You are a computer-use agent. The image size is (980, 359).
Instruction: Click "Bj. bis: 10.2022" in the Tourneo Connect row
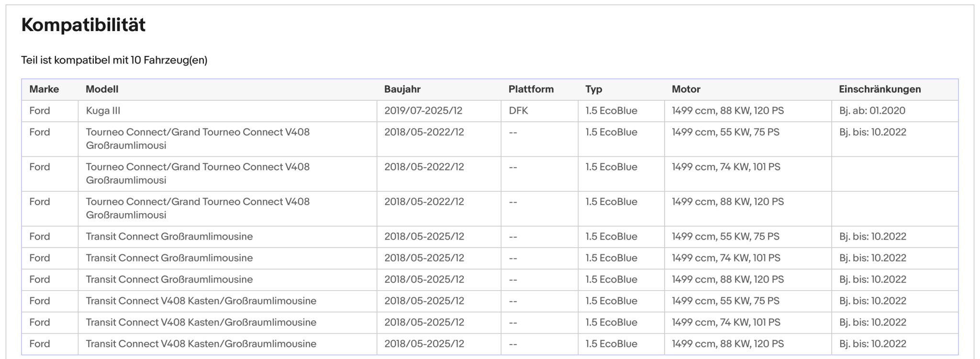873,132
